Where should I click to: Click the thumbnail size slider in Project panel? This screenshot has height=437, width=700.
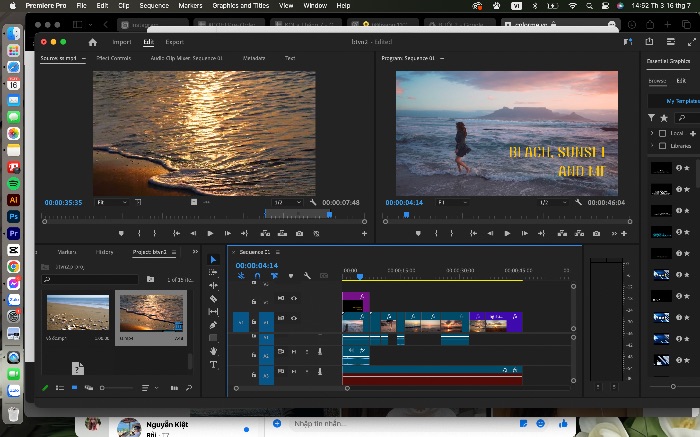[117, 388]
